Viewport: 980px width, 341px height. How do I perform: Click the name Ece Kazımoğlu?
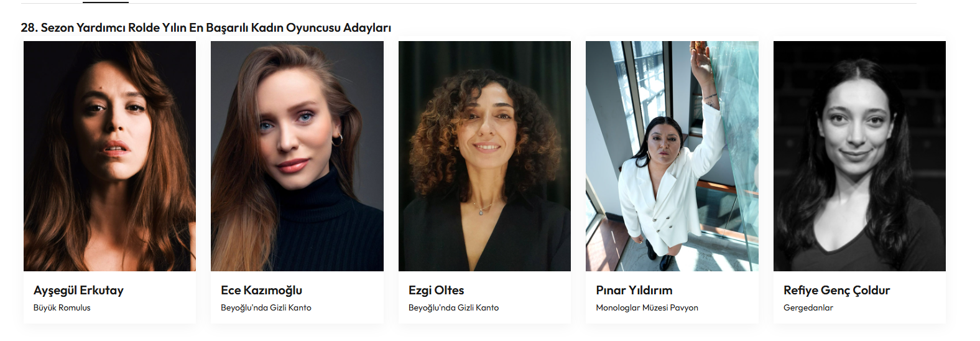coord(261,291)
